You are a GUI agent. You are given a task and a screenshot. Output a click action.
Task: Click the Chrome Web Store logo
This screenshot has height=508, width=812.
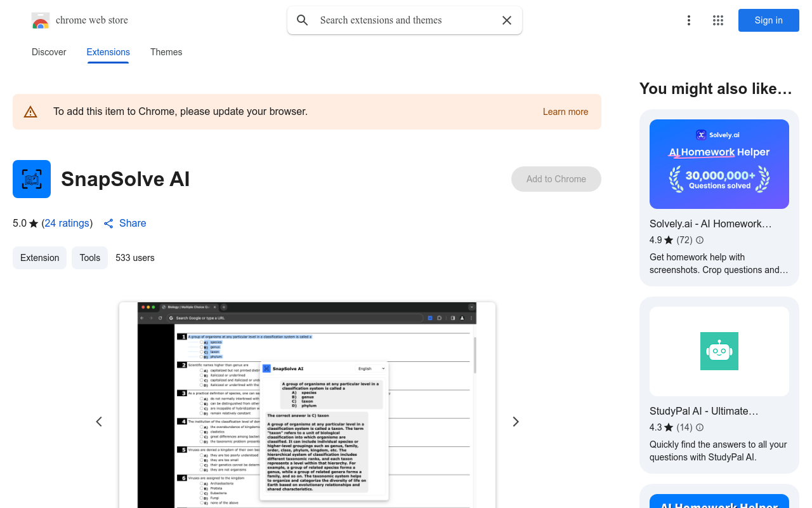41,20
